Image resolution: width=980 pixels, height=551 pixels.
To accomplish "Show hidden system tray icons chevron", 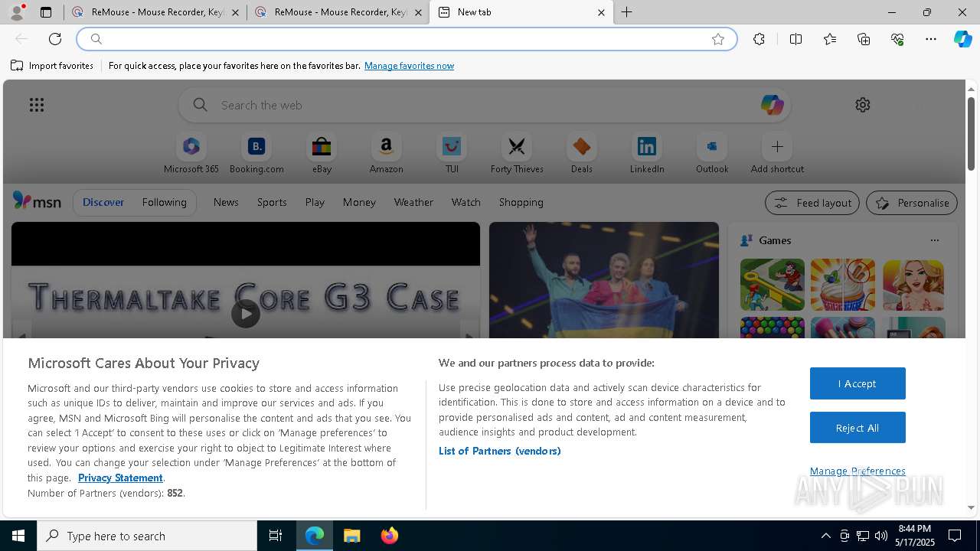I will coord(825,536).
